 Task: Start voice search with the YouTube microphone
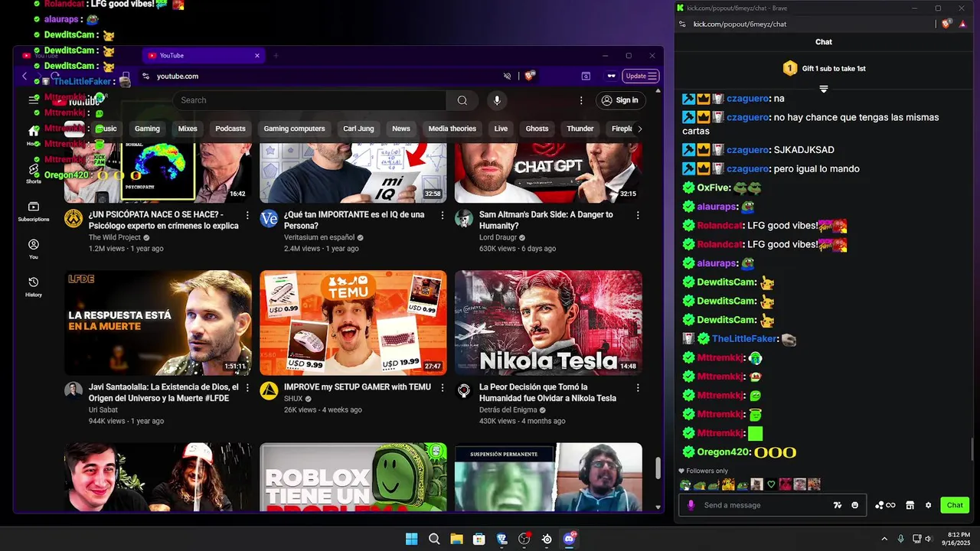(x=497, y=100)
